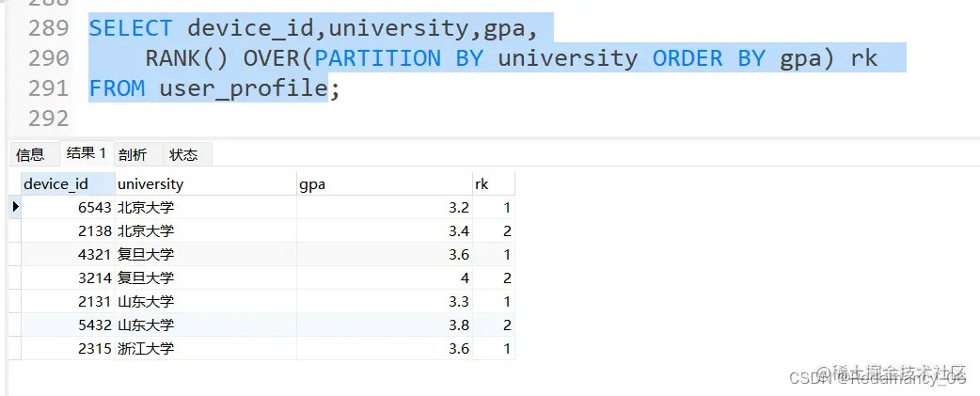Click line number 291 in editor gutter
Image resolution: width=980 pixels, height=396 pixels.
click(48, 88)
